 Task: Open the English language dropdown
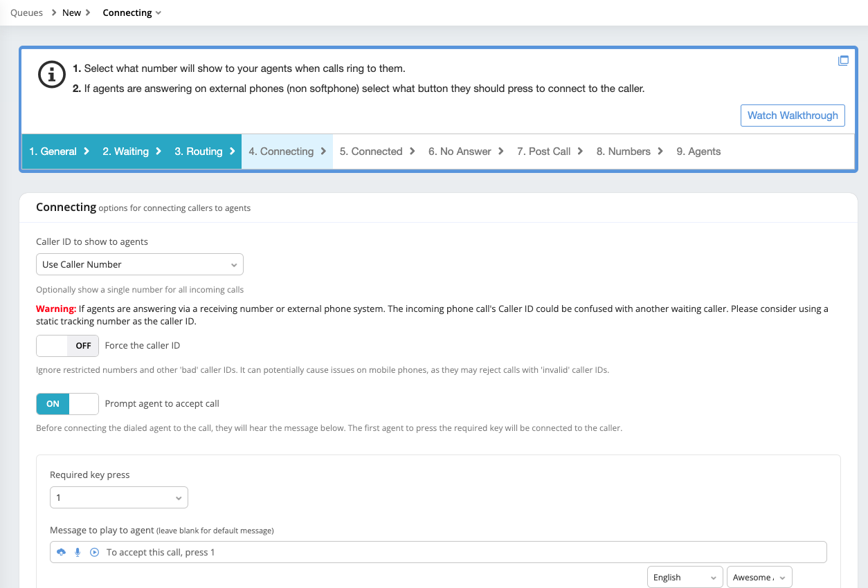coord(685,576)
